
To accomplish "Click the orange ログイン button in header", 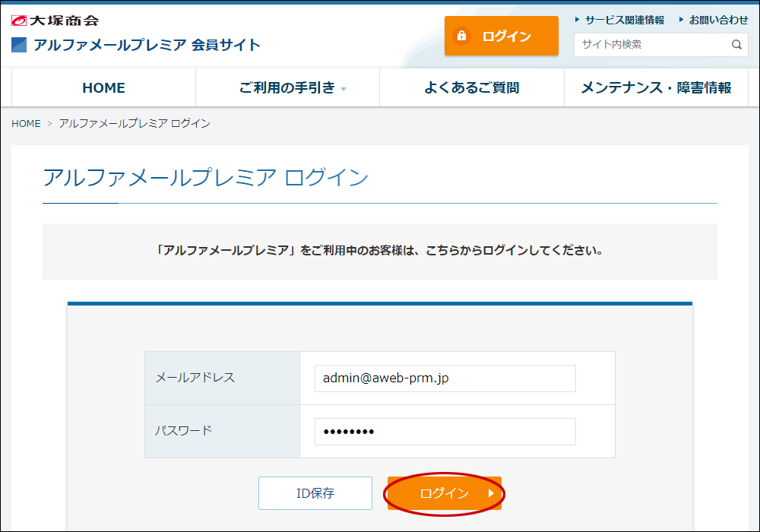I will (x=501, y=36).
